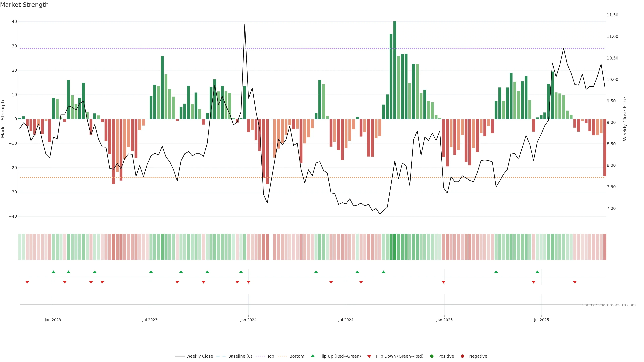Viewport: 644px width, 362px height.
Task: Click the first flip-down red triangle marker
Action: click(27, 282)
